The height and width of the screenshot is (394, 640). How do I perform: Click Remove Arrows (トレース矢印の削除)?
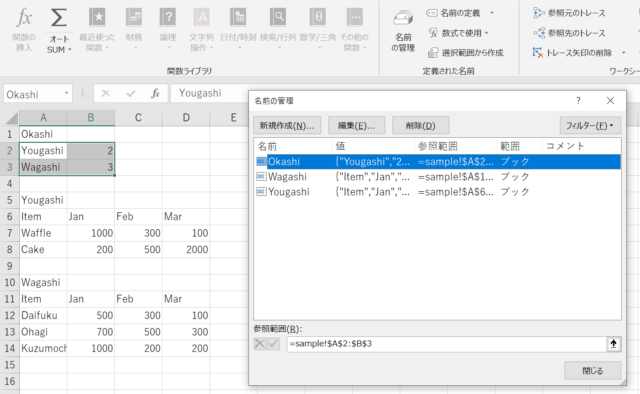[572, 53]
